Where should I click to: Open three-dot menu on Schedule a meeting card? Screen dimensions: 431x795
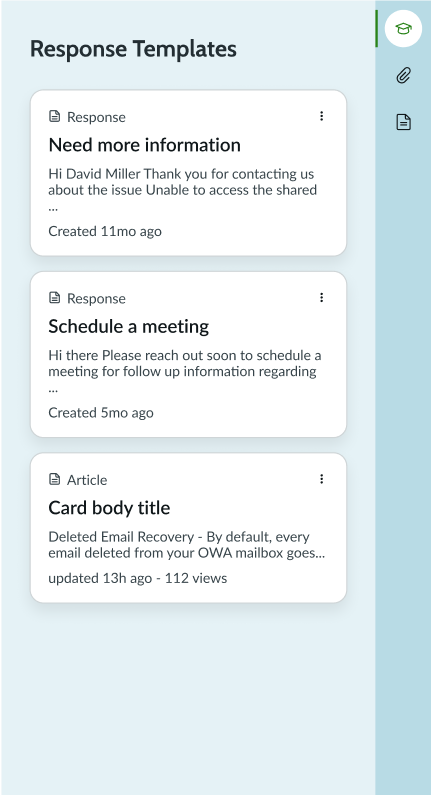click(321, 298)
